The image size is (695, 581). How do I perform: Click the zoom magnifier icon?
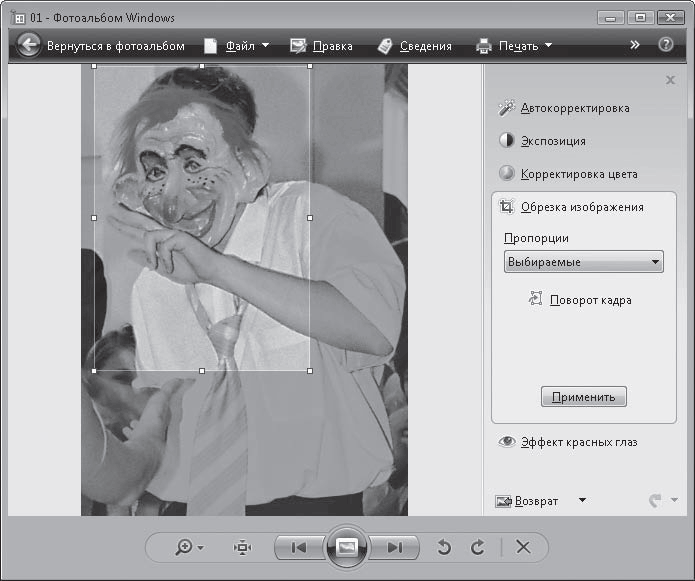(x=186, y=547)
